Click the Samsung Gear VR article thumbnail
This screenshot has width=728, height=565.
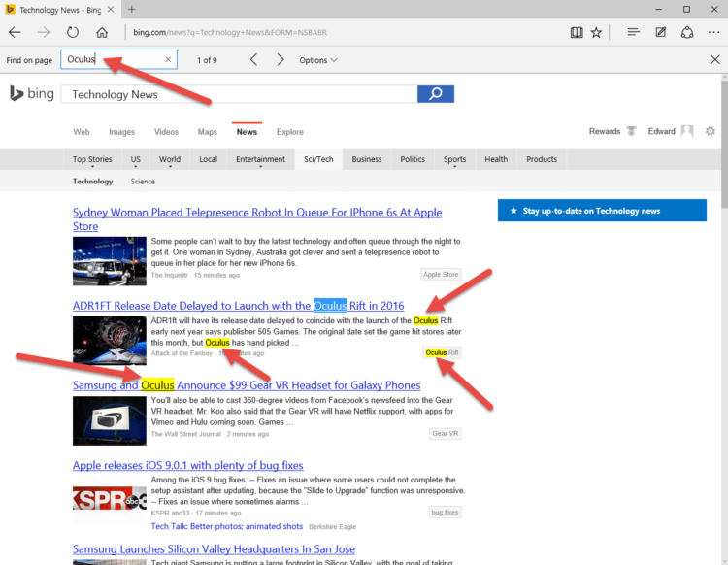[109, 420]
